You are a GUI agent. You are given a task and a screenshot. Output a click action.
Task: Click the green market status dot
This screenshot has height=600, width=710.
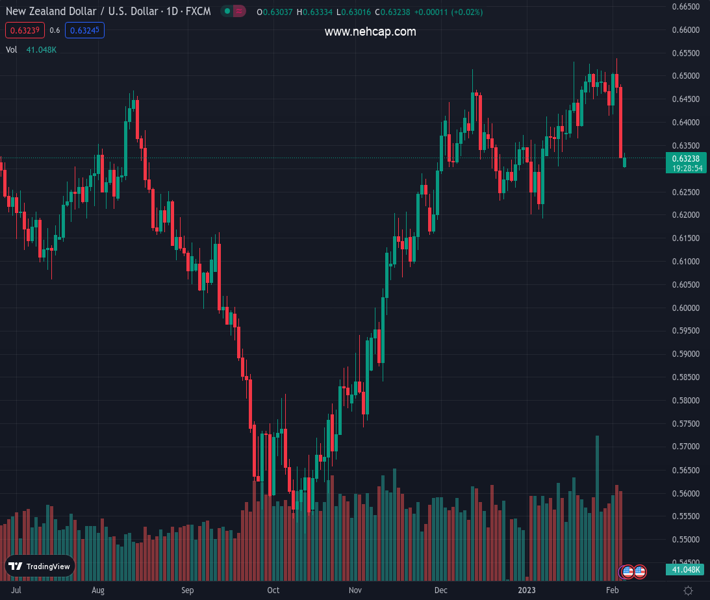coord(229,11)
